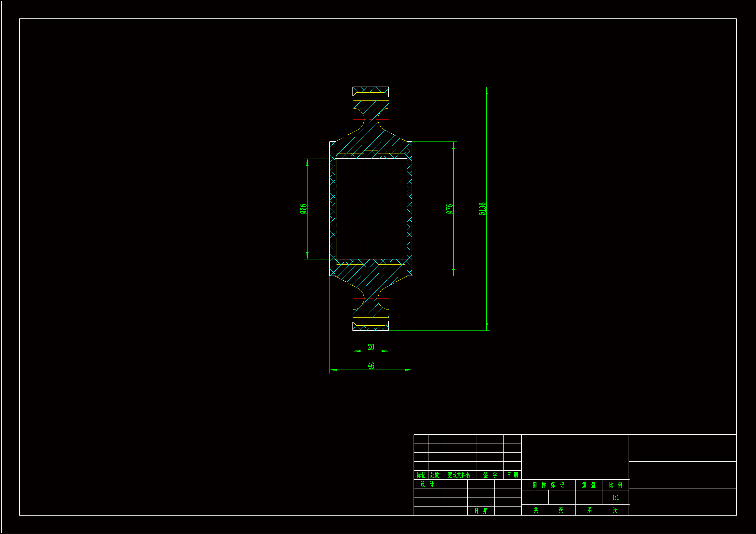Image resolution: width=756 pixels, height=534 pixels.
Task: Click the empty upper-right title block cell
Action: tap(683, 448)
